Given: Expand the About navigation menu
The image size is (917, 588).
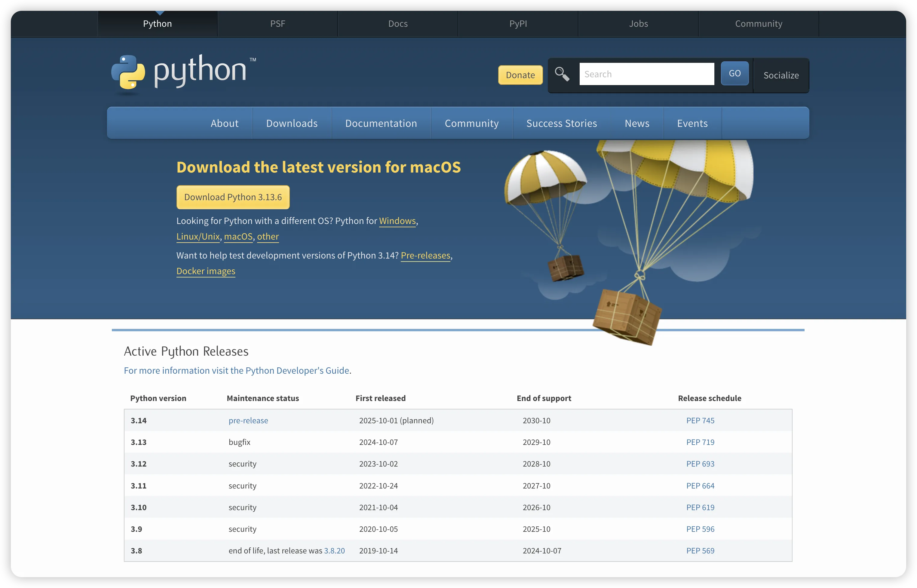Looking at the screenshot, I should click(225, 123).
